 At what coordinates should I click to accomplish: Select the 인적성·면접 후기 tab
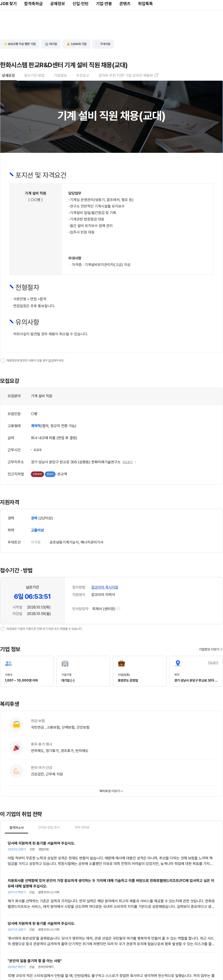(49, 827)
